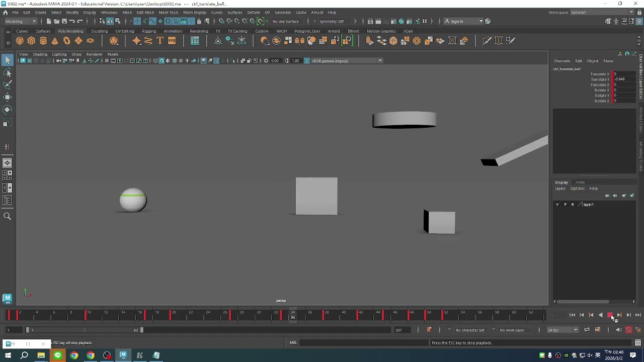Image resolution: width=644 pixels, height=362 pixels.
Task: Toggle the V visibility of layer1
Action: coord(557,205)
